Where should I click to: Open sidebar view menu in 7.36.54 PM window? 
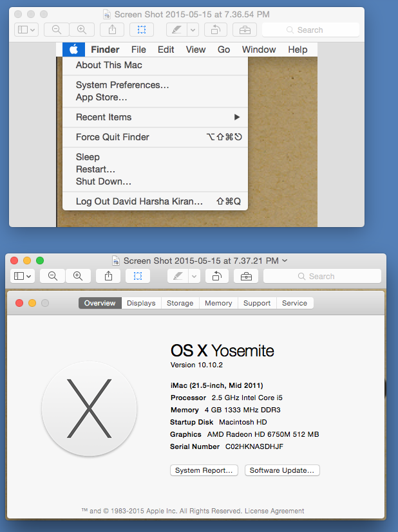26,30
